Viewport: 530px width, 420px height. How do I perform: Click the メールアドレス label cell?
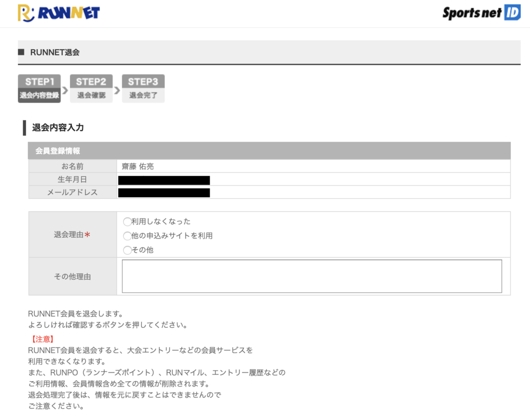[x=72, y=192]
